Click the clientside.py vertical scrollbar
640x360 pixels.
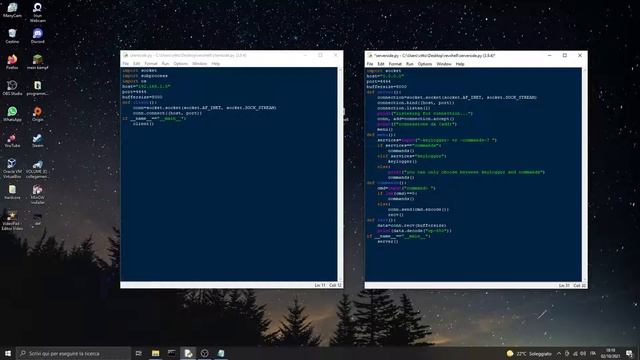pyautogui.click(x=340, y=174)
